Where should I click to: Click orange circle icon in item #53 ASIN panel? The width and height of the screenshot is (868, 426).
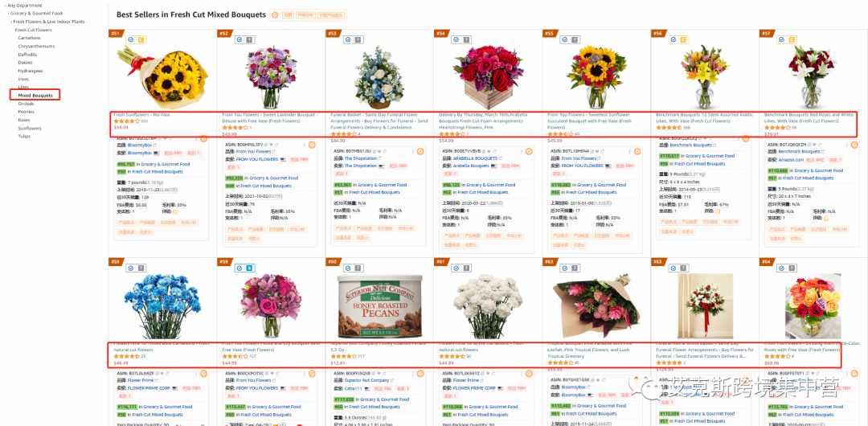click(420, 151)
